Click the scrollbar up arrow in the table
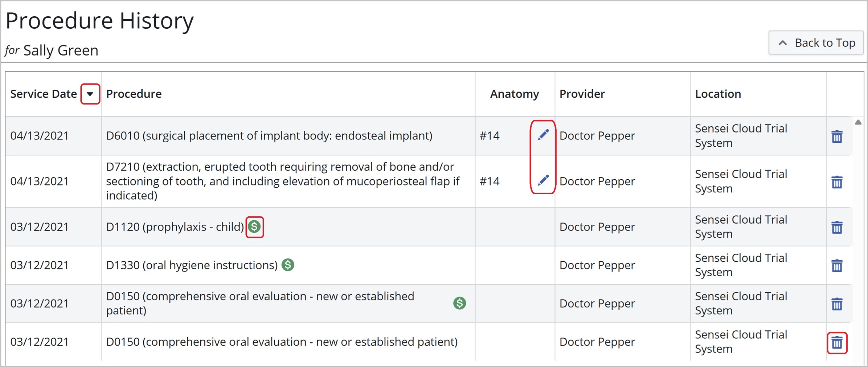The image size is (868, 367). click(x=858, y=122)
